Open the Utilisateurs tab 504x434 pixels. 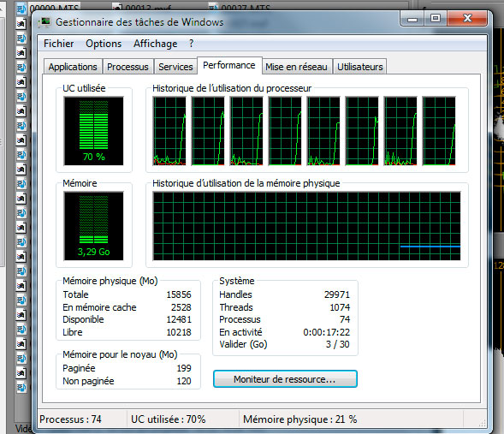[359, 67]
